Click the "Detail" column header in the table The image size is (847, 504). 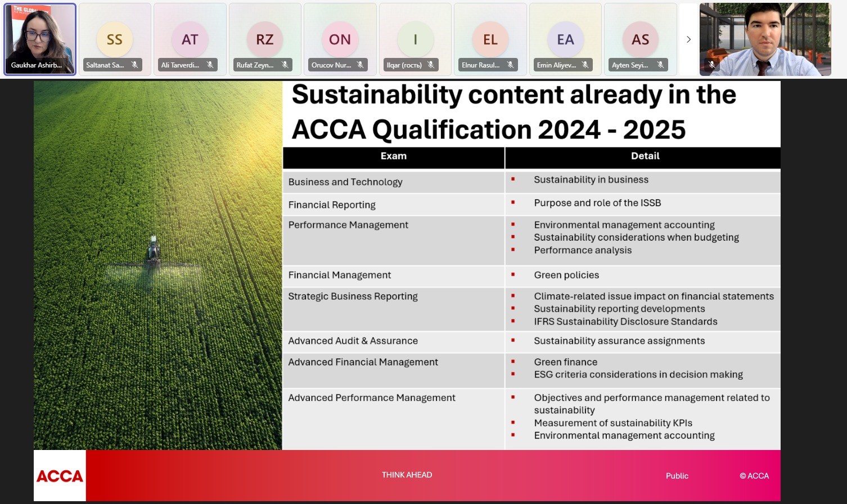tap(645, 156)
